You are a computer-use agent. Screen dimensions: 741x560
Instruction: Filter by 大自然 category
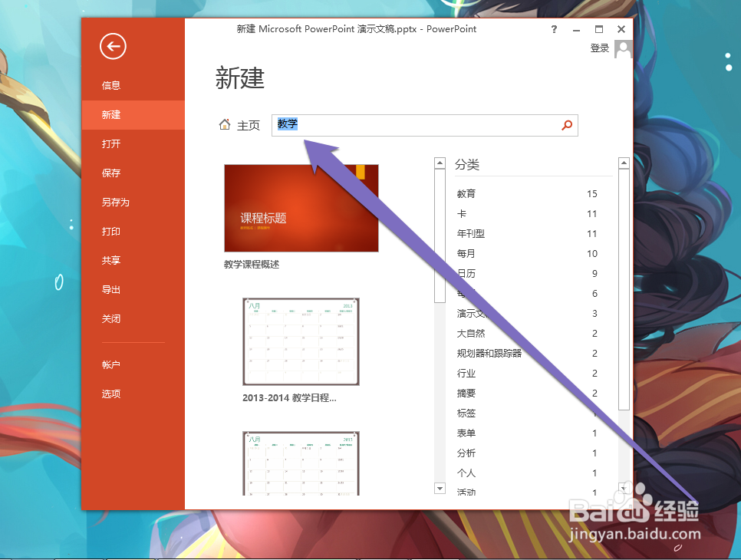[x=527, y=334]
